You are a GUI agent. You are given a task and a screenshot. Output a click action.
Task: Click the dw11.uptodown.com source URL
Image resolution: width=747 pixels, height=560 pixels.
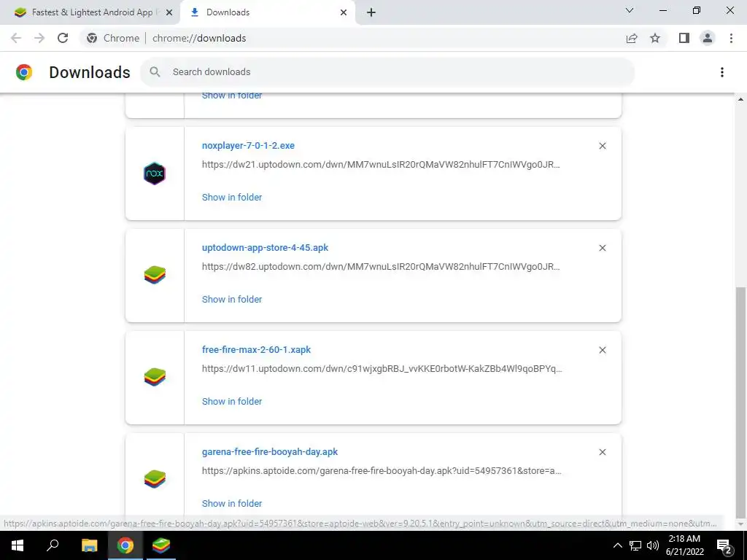coord(382,368)
